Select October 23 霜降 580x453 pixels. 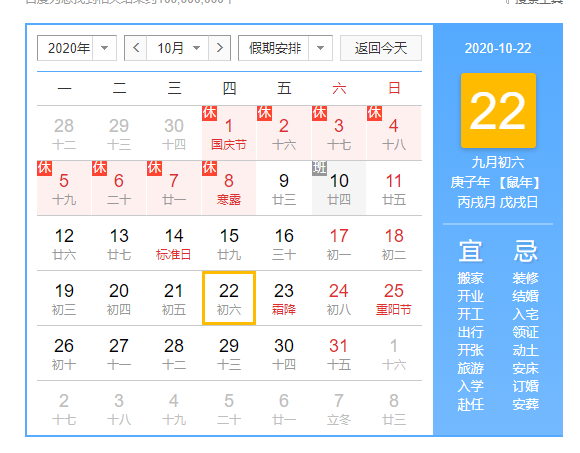(284, 298)
